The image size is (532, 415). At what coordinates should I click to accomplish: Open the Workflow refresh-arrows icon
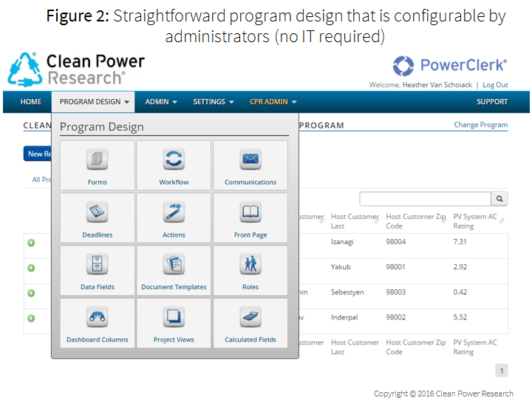[174, 159]
